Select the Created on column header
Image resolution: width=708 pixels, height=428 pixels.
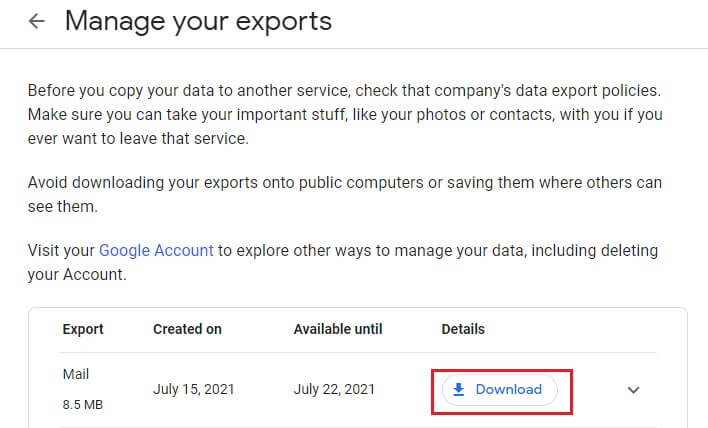coord(187,329)
